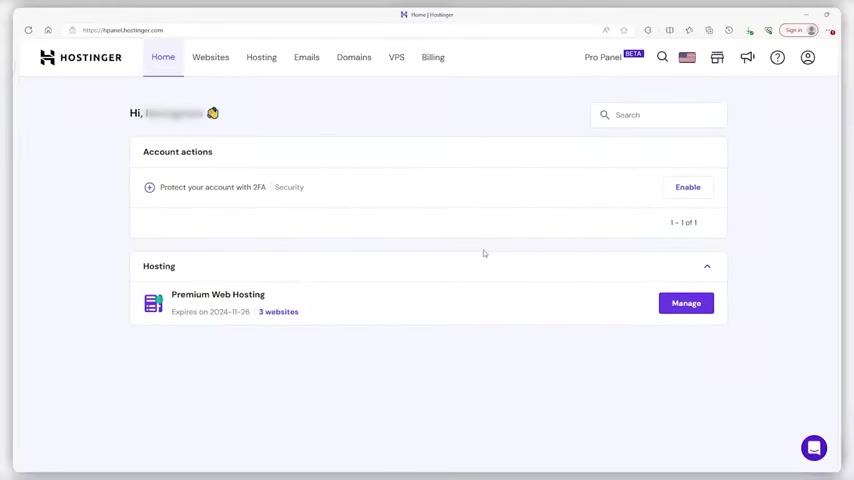Click browser Sign in button
This screenshot has width=854, height=480.
coord(798,30)
